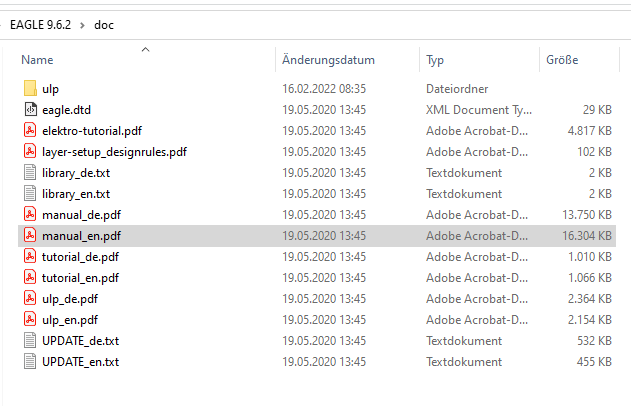The height and width of the screenshot is (406, 631).
Task: Click the tutorial_en.pdf PDF icon
Action: coord(29,278)
